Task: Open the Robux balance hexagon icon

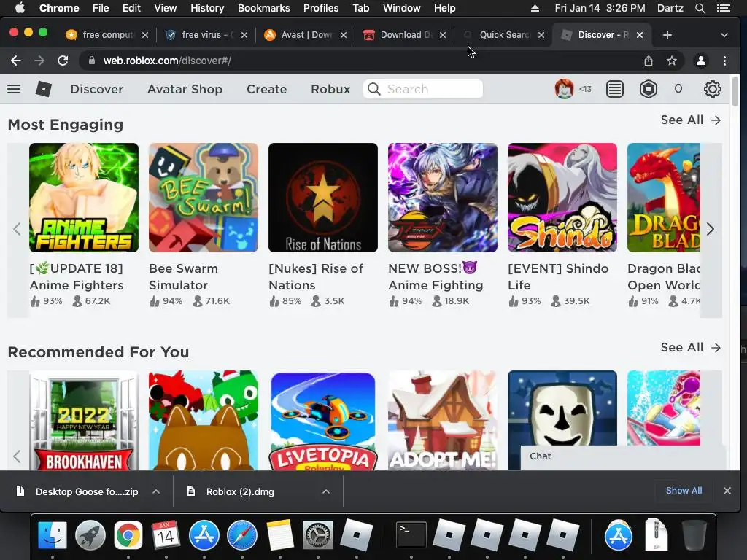Action: click(x=649, y=89)
